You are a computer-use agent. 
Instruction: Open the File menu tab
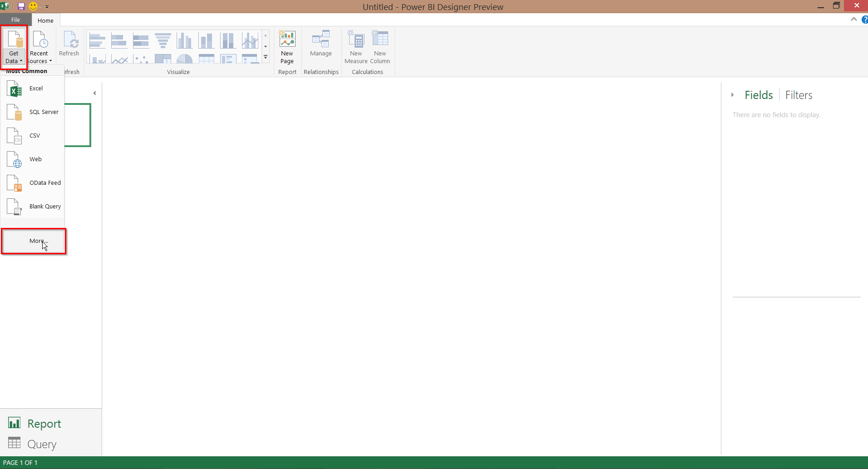coord(15,20)
